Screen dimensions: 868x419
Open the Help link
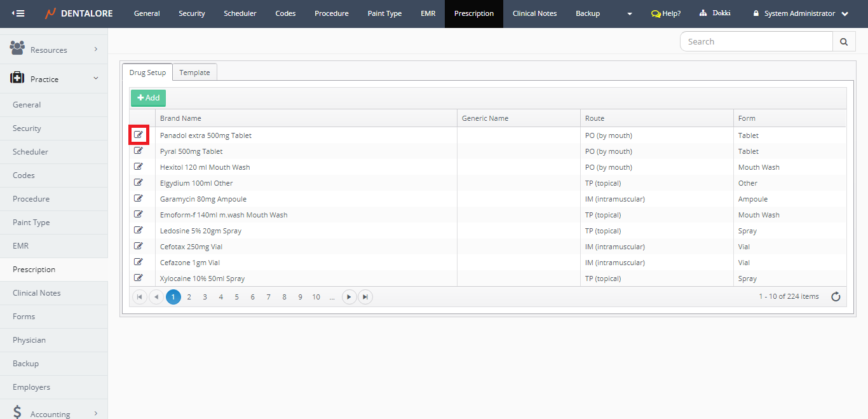point(666,13)
